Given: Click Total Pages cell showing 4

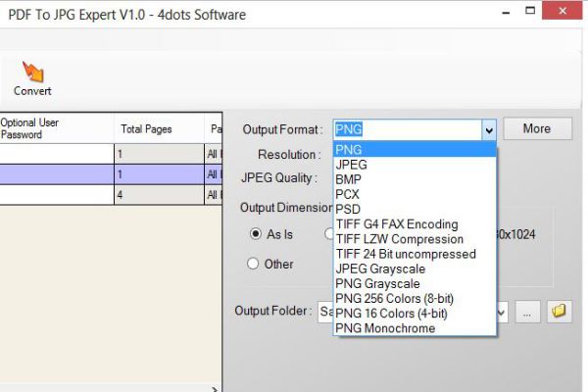Looking at the screenshot, I should [159, 195].
